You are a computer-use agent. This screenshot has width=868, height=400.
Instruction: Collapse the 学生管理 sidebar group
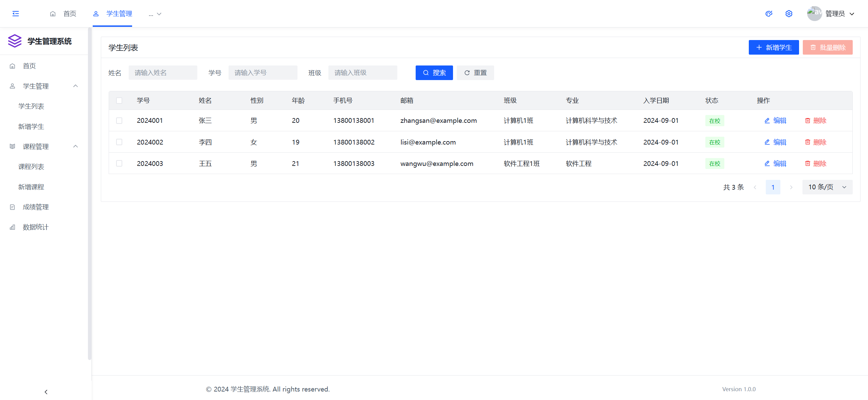click(x=76, y=86)
